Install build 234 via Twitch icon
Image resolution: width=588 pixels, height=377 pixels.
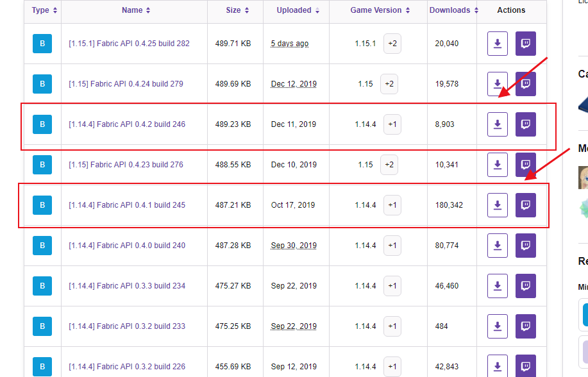pyautogui.click(x=525, y=286)
